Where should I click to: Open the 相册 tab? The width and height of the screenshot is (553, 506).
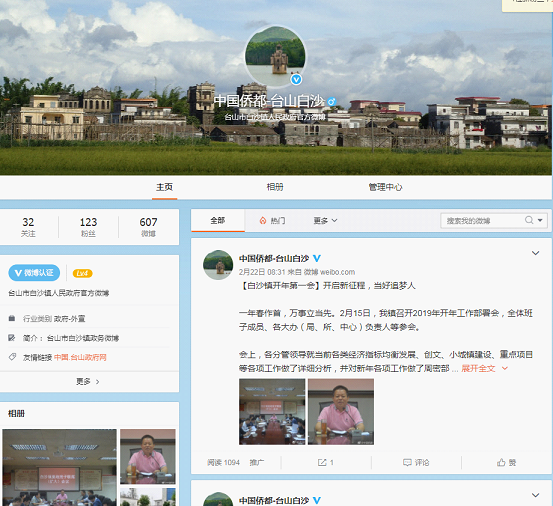[x=275, y=187]
